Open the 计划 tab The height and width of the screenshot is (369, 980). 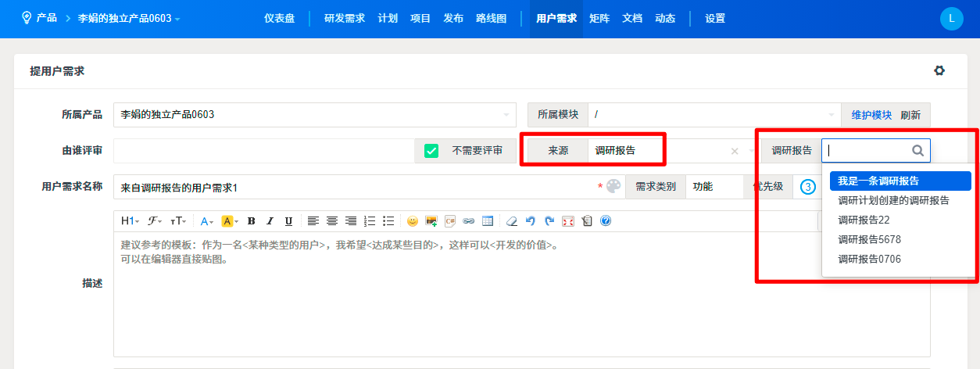tap(388, 18)
